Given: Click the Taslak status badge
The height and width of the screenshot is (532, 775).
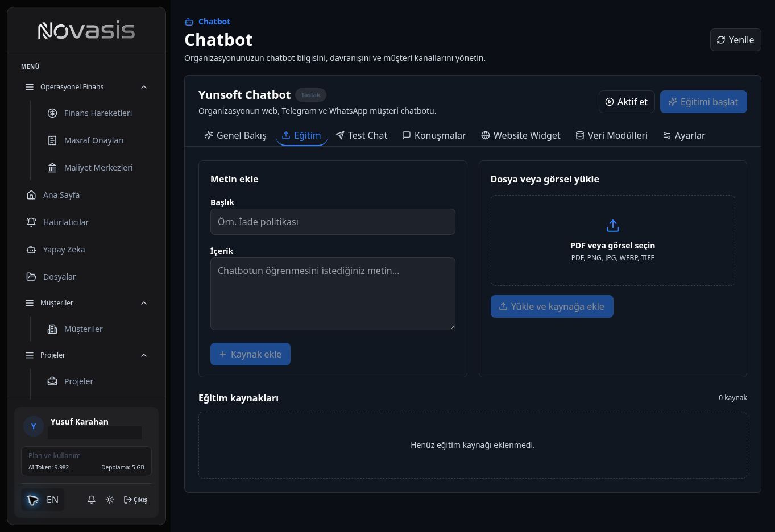Looking at the screenshot, I should click(x=310, y=95).
